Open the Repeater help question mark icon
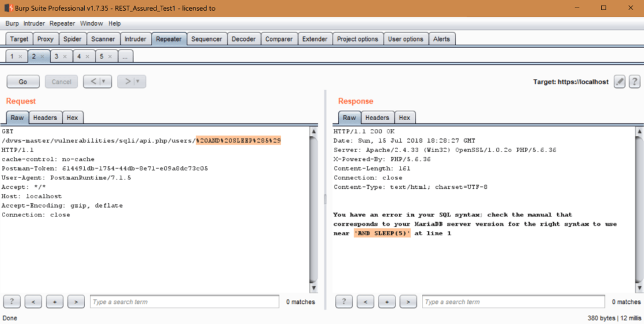Screen dimensions: 644x324 pos(634,82)
